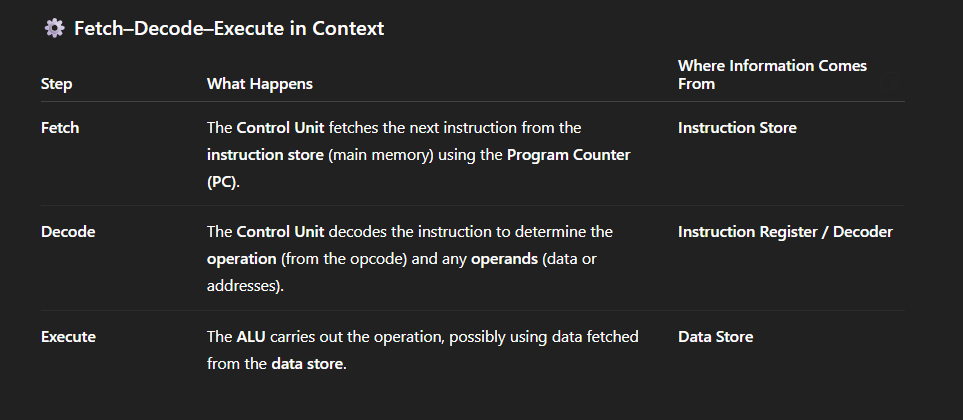Screen dimensions: 963x420
Task: Select the 'Instruction Store' cell in last column
Action: tap(737, 128)
